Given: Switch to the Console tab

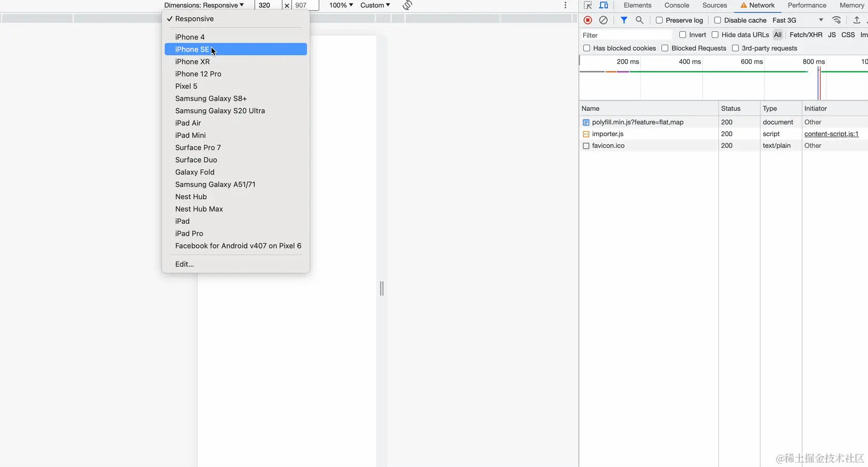Looking at the screenshot, I should (677, 5).
